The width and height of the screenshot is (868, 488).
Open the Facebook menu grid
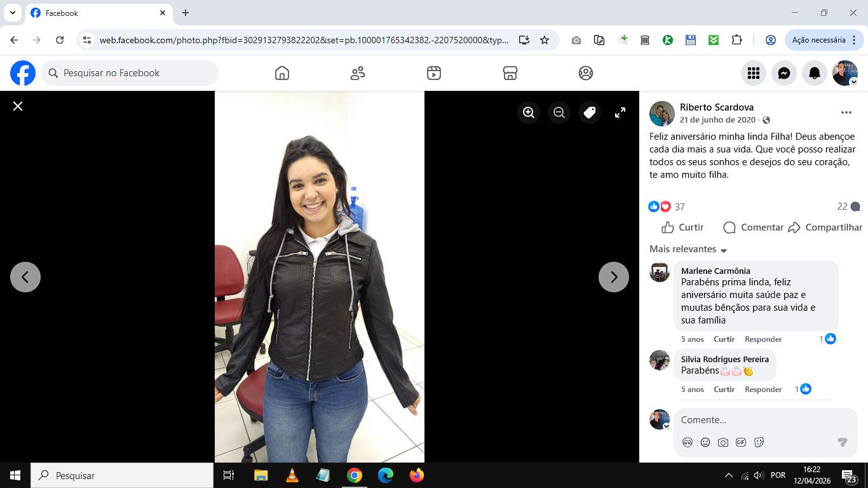pyautogui.click(x=754, y=73)
